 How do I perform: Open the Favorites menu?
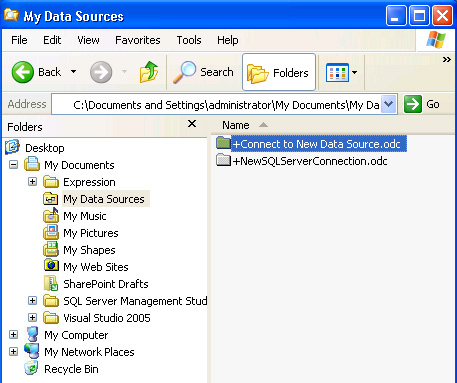click(138, 40)
